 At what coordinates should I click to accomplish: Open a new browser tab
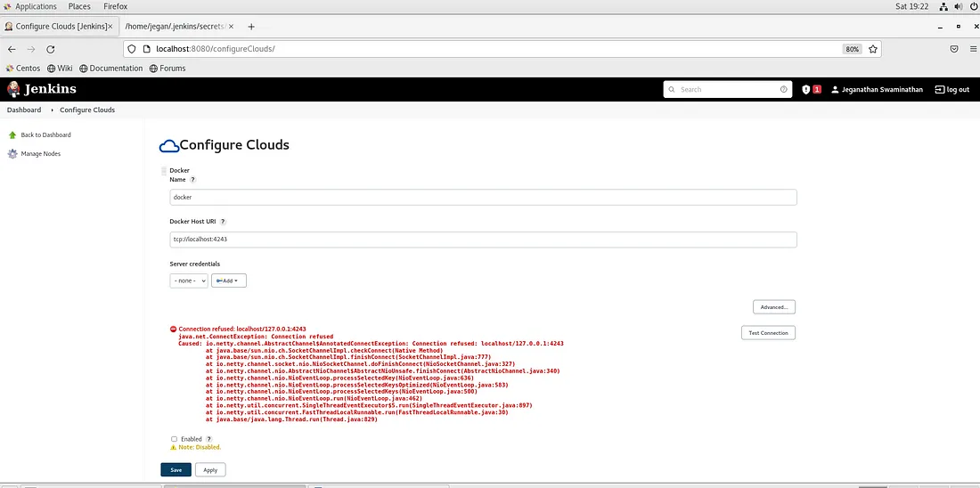click(251, 27)
